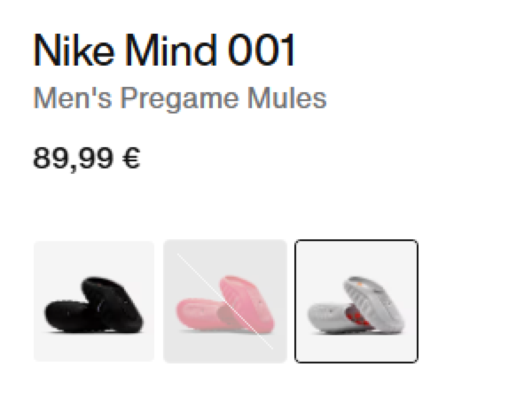532x406 pixels.
Task: Click the word "Nike" in the title
Action: point(74,50)
